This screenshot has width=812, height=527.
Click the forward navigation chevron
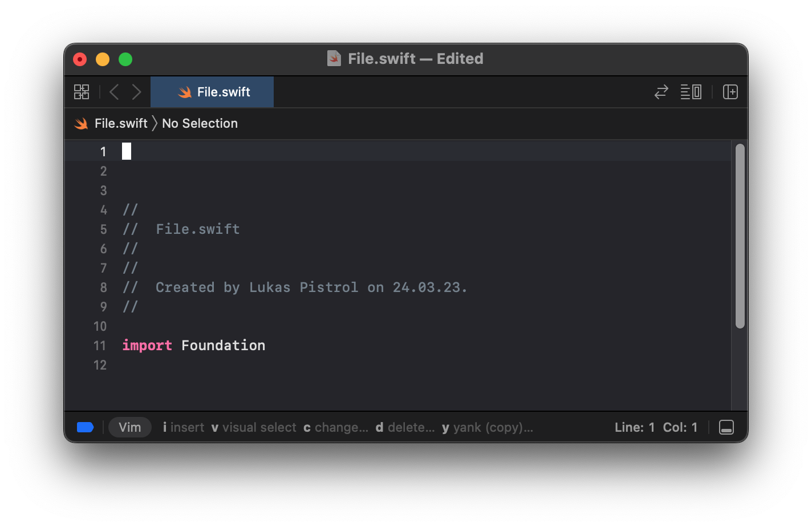136,92
